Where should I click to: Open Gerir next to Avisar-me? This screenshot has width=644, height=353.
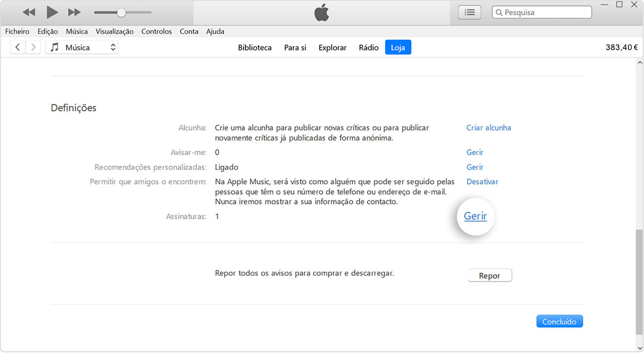pyautogui.click(x=475, y=152)
